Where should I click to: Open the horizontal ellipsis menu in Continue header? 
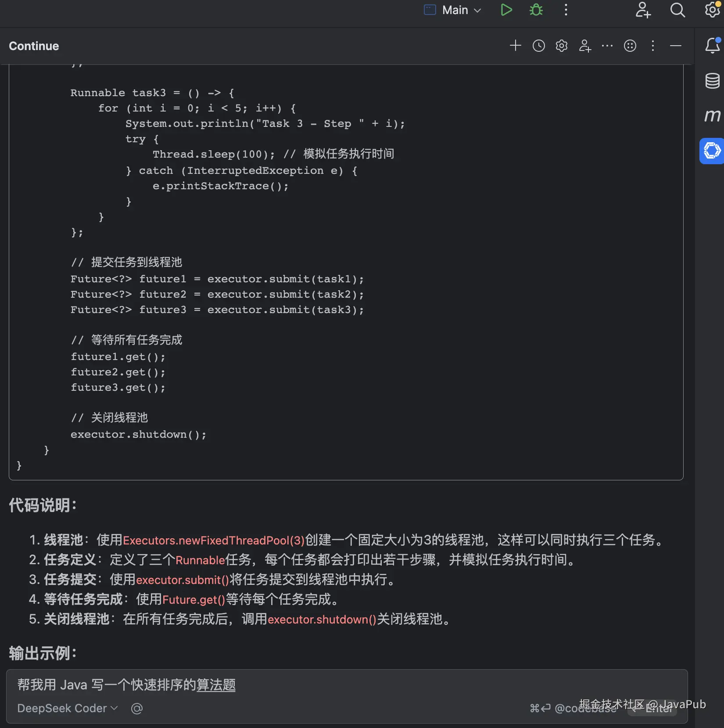[607, 46]
